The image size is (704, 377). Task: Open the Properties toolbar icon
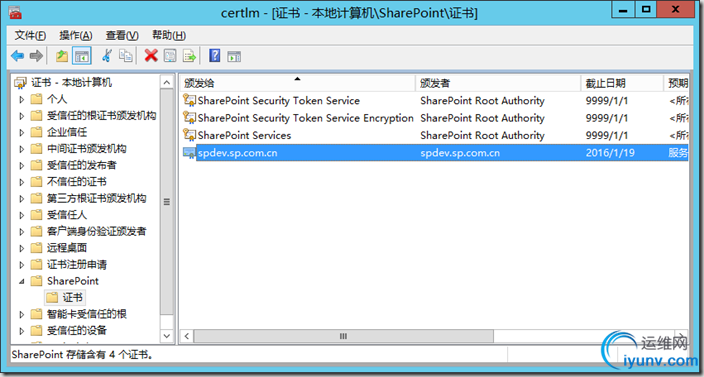[x=170, y=56]
